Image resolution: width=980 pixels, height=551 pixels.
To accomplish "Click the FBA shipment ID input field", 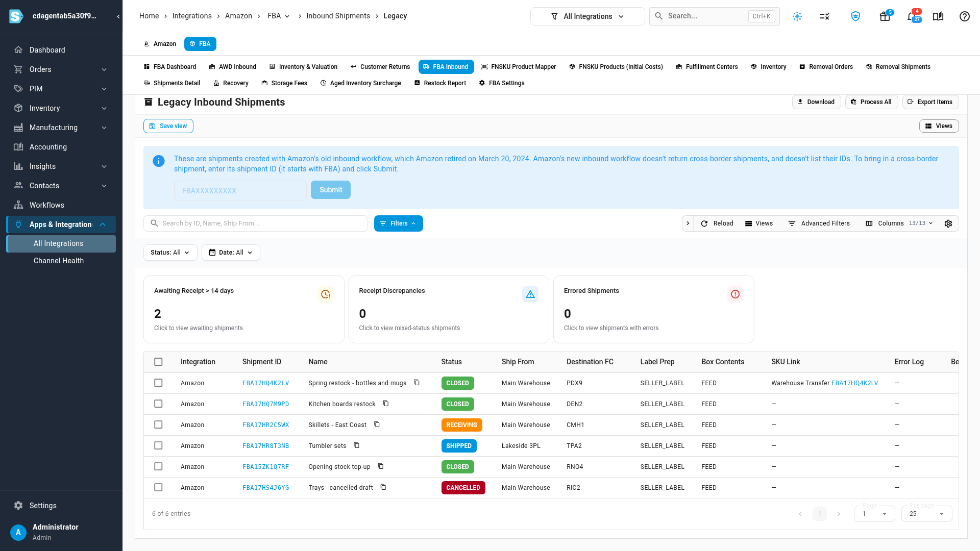I will pyautogui.click(x=240, y=191).
